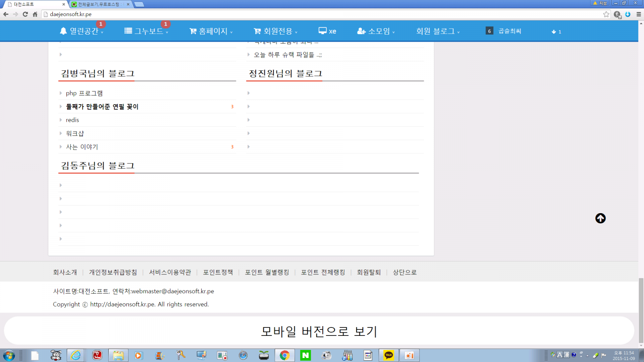Screen dimensions: 644x362
Task: Expand the 열린공간 navigation dropdown
Action: click(82, 31)
